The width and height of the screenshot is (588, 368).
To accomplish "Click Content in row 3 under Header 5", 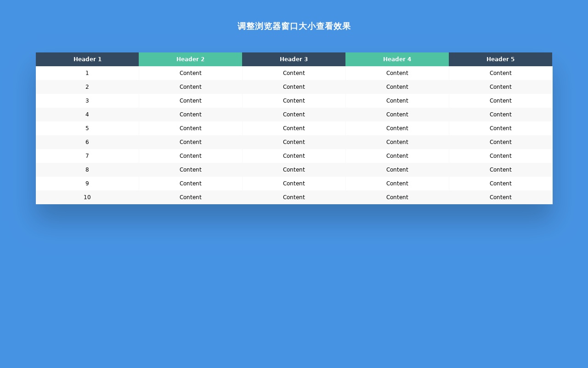I will coord(501,101).
